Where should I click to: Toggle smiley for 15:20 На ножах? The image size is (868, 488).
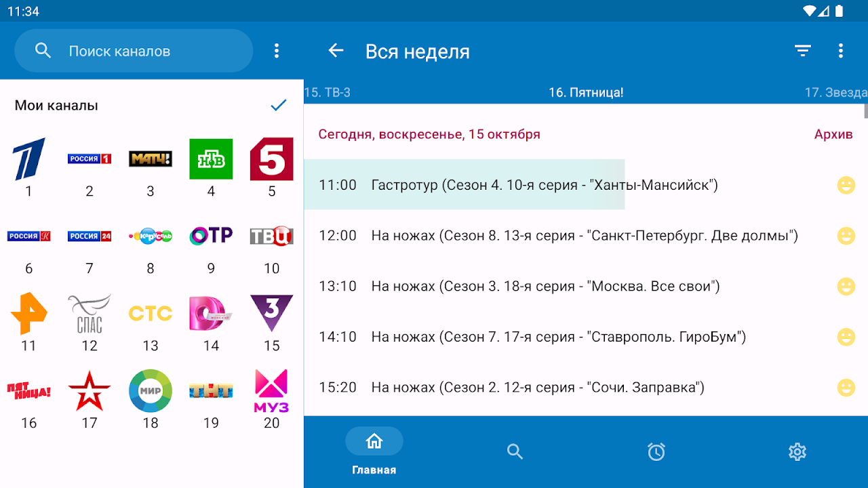846,388
